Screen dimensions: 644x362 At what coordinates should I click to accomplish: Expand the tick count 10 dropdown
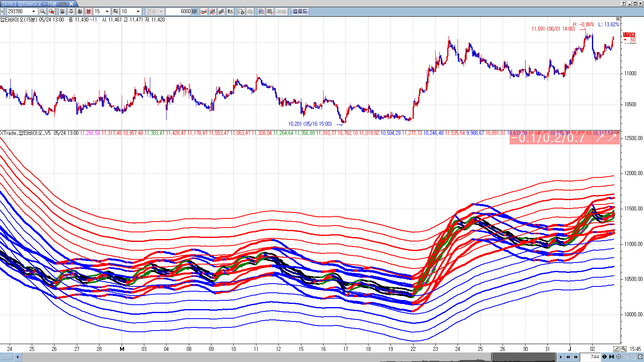tap(138, 12)
